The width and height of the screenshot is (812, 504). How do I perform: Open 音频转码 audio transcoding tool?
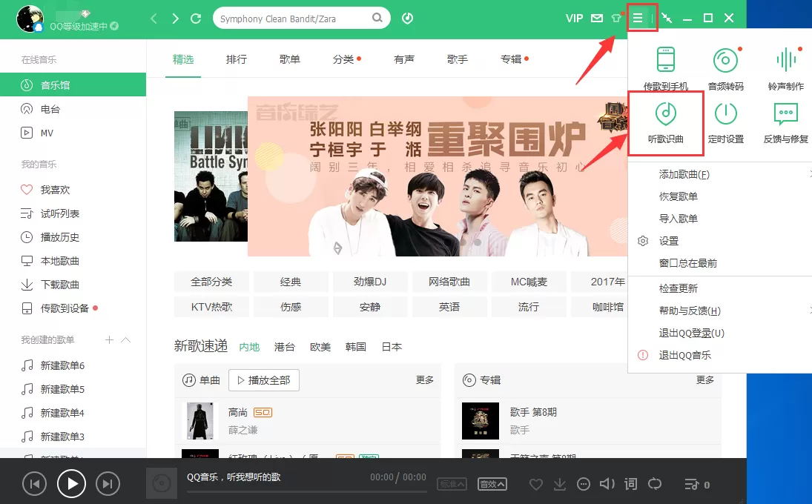[x=725, y=69]
